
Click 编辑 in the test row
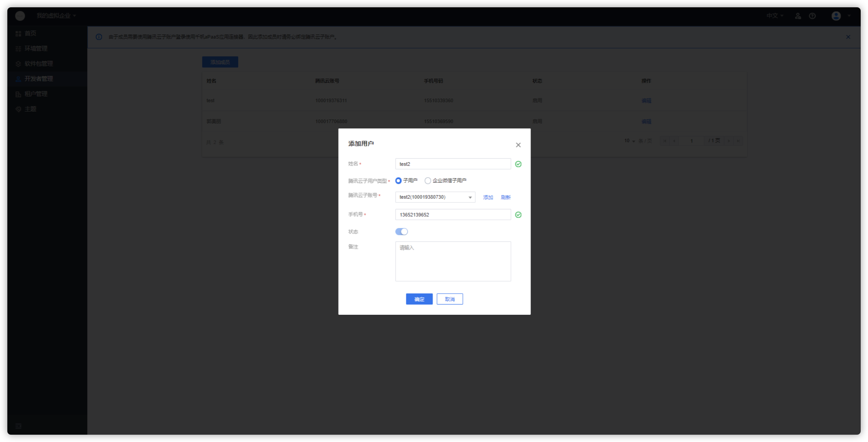[x=646, y=101]
